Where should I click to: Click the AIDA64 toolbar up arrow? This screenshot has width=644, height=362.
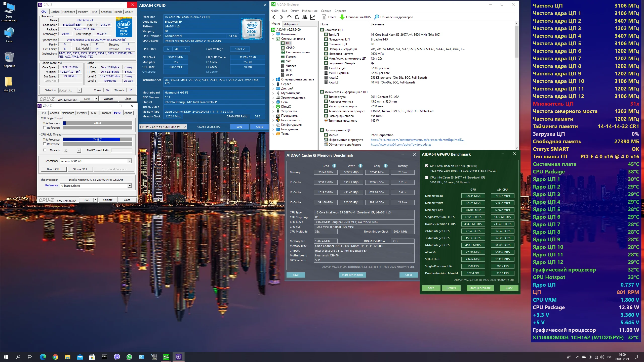[x=289, y=17]
